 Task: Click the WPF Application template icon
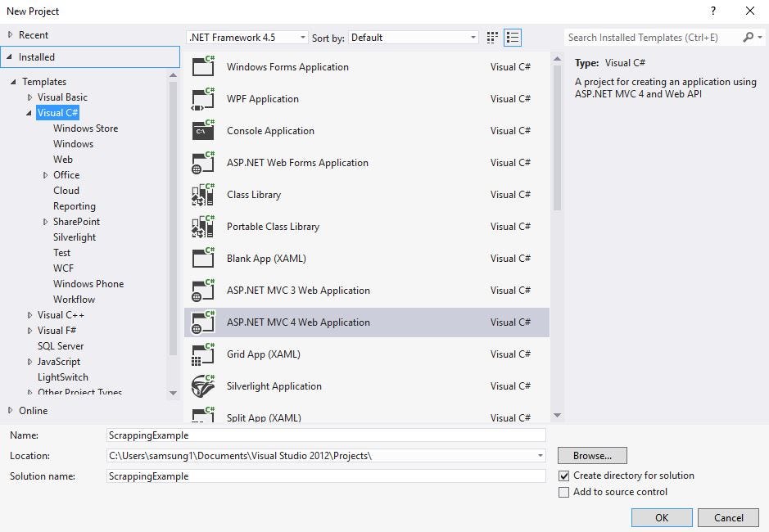coord(203,98)
